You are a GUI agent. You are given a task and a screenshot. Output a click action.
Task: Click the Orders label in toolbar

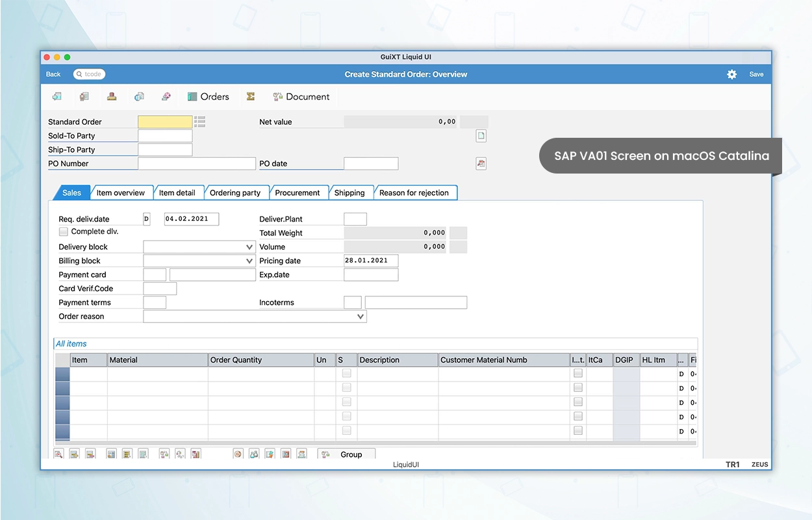(215, 96)
